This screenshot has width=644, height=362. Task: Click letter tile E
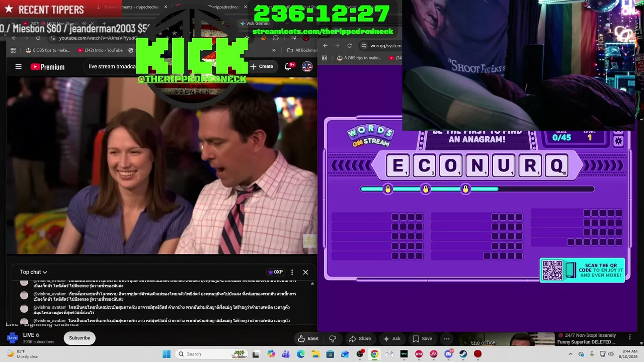click(398, 166)
